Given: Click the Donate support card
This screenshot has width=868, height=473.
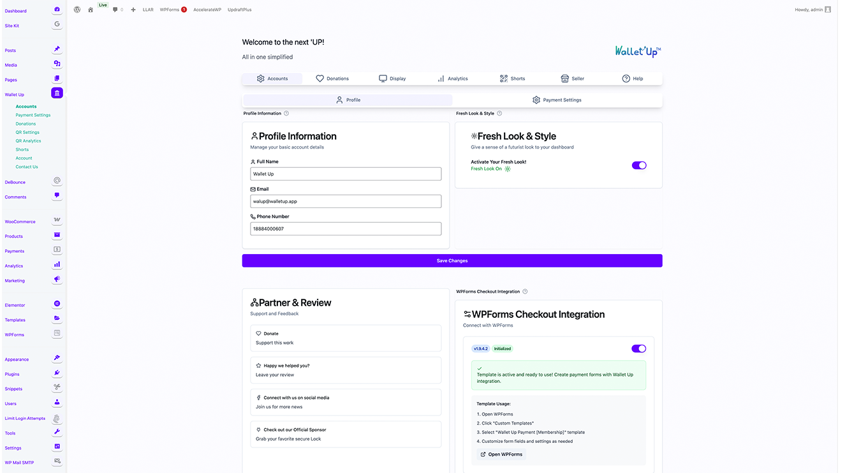Looking at the screenshot, I should tap(346, 338).
